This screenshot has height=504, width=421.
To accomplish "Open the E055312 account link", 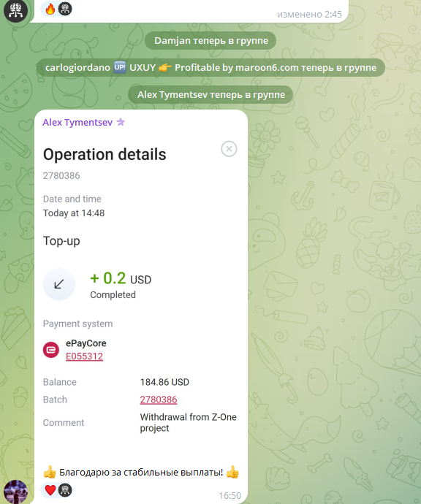I will [x=84, y=356].
